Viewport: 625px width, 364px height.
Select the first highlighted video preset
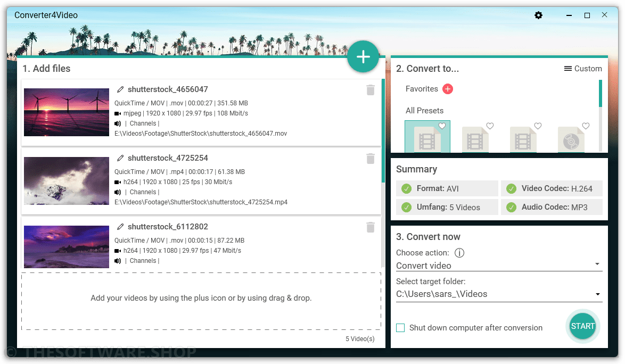(427, 137)
